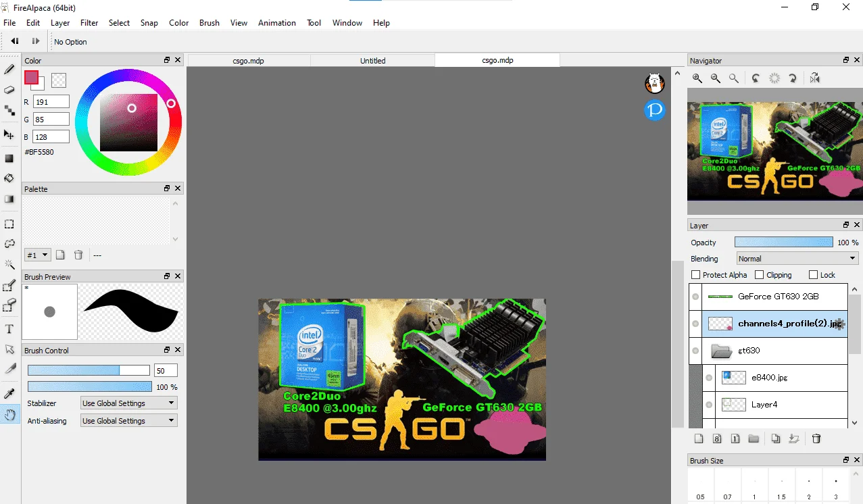
Task: Select the Select Pen tool
Action: [9, 286]
